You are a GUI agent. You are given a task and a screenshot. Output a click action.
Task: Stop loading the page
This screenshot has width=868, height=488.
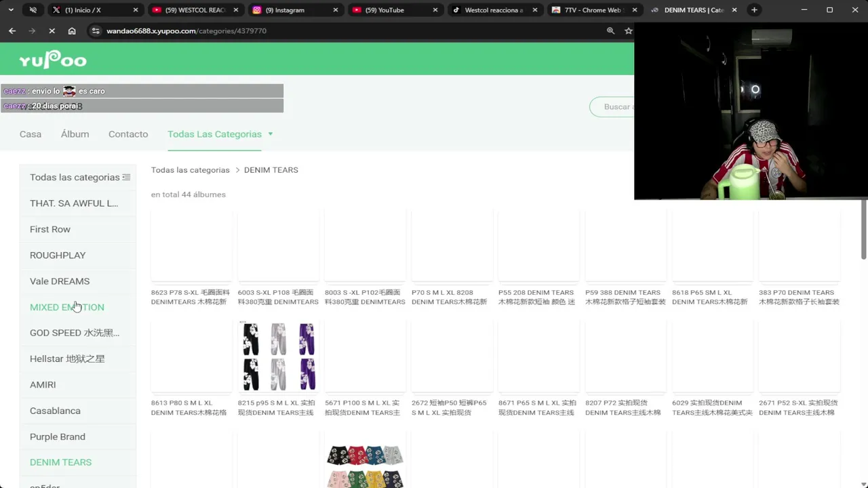[x=52, y=31]
